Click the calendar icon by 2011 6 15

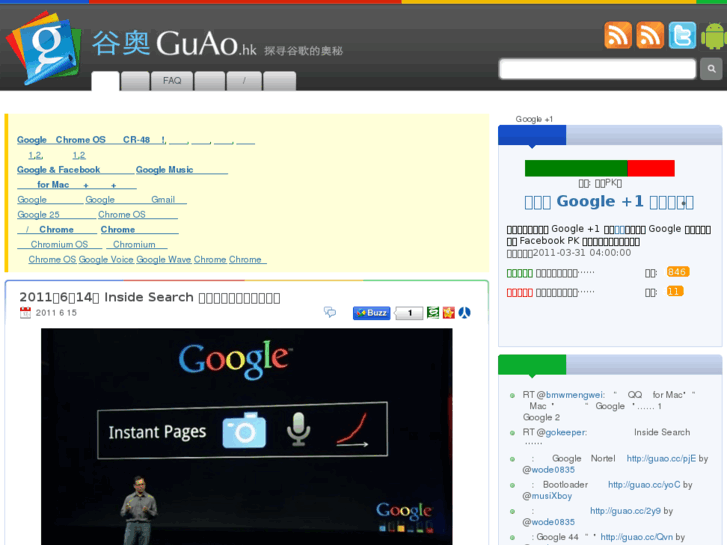coord(25,313)
